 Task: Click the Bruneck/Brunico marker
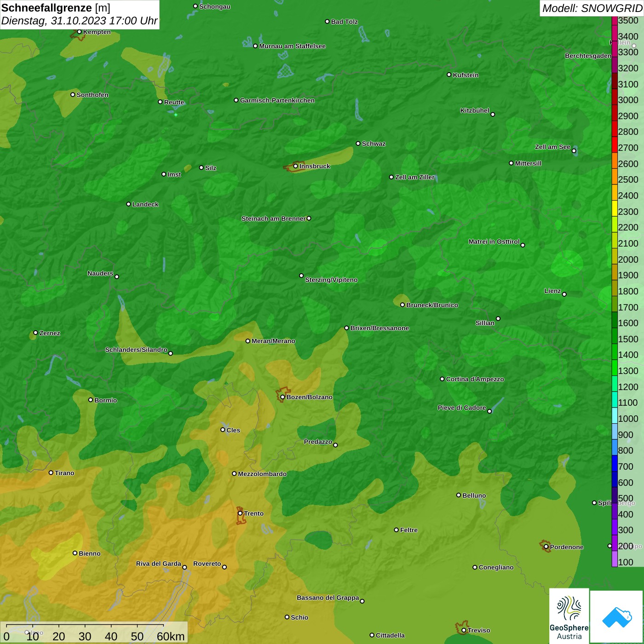402,305
